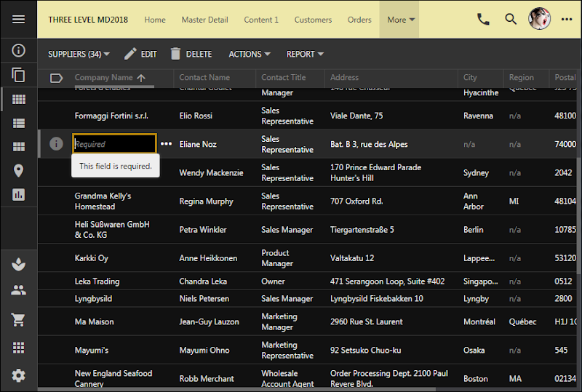The height and width of the screenshot is (392, 582).
Task: Click the Delete button
Action: [x=191, y=54]
